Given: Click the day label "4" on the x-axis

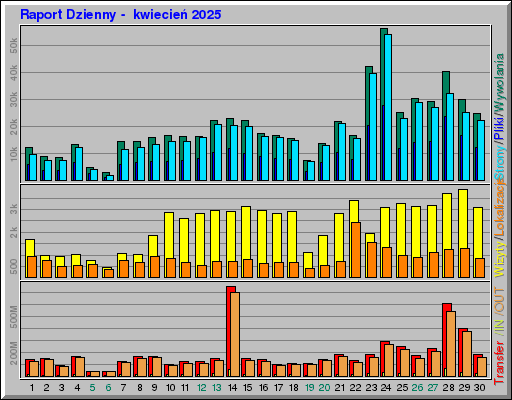Looking at the screenshot, I should tap(77, 388).
